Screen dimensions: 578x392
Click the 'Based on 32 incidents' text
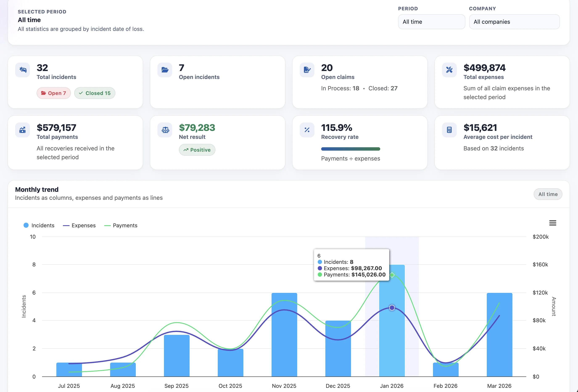tap(494, 148)
